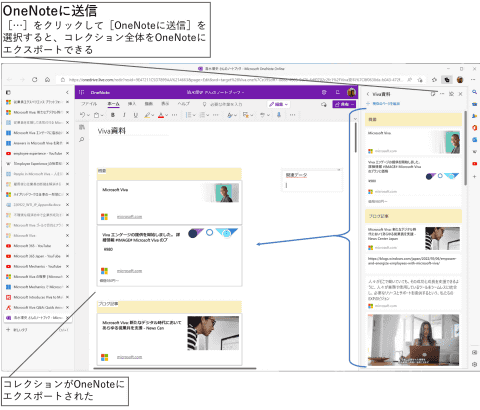The image size is (480, 410).
Task: Click the microsoft.com link under Microsoft Viva card
Action: (129, 217)
